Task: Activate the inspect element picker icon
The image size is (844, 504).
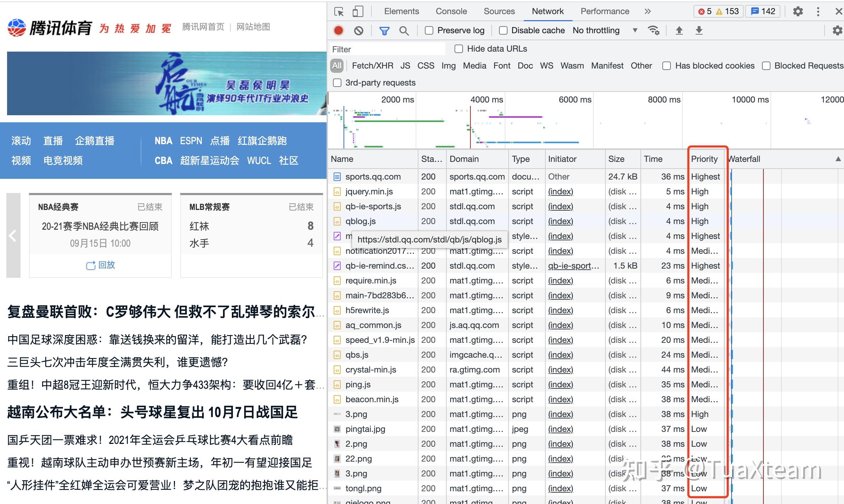Action: (x=339, y=12)
